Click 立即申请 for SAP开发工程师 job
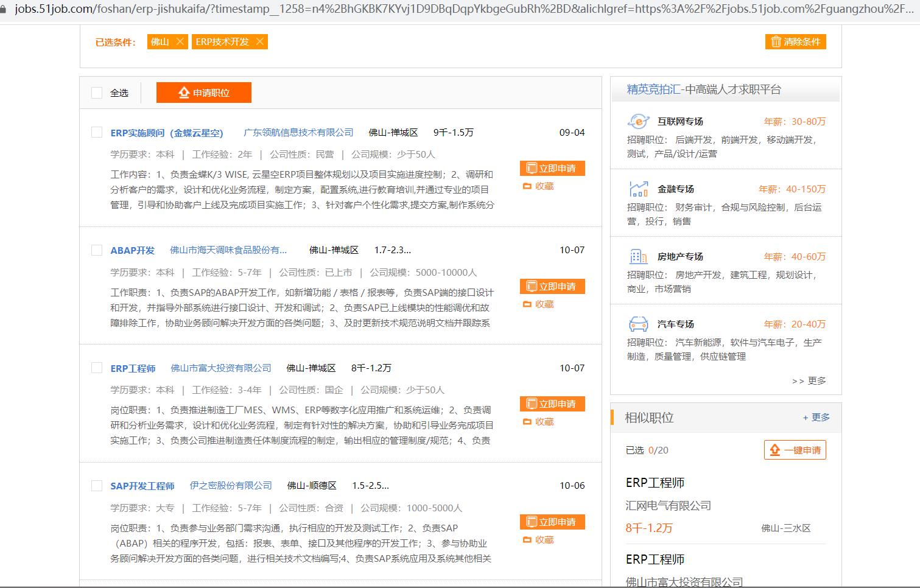 [552, 522]
